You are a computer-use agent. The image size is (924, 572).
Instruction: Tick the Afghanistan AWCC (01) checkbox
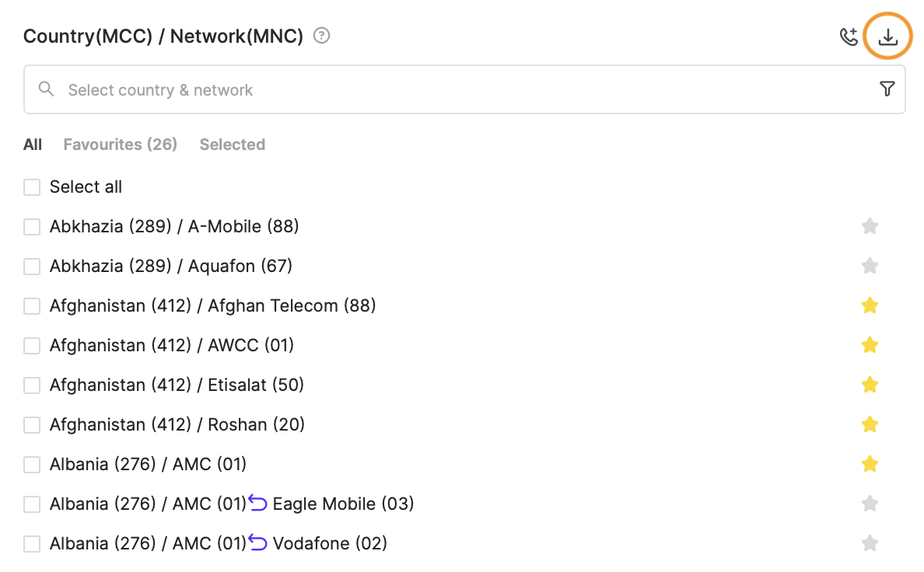(32, 346)
